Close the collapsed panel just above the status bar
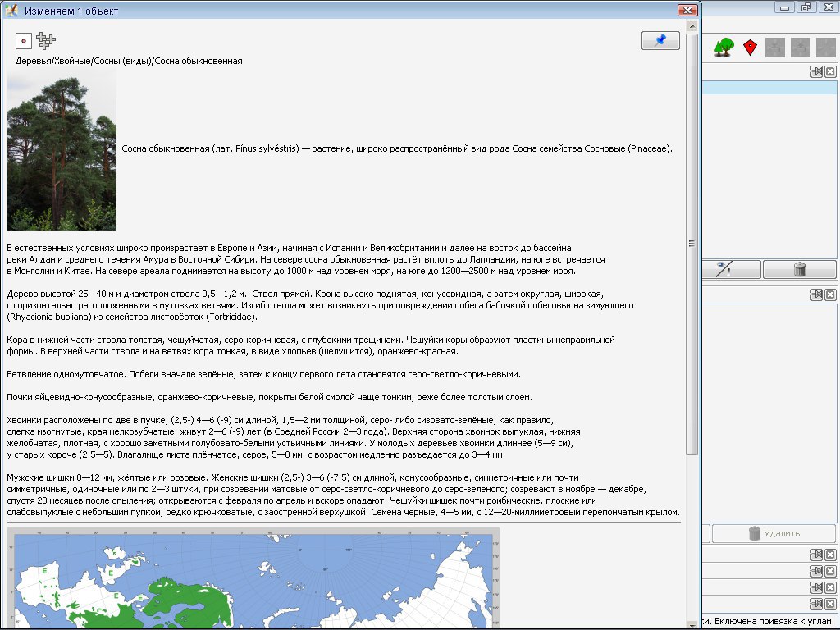This screenshot has width=840, height=630. tap(830, 604)
